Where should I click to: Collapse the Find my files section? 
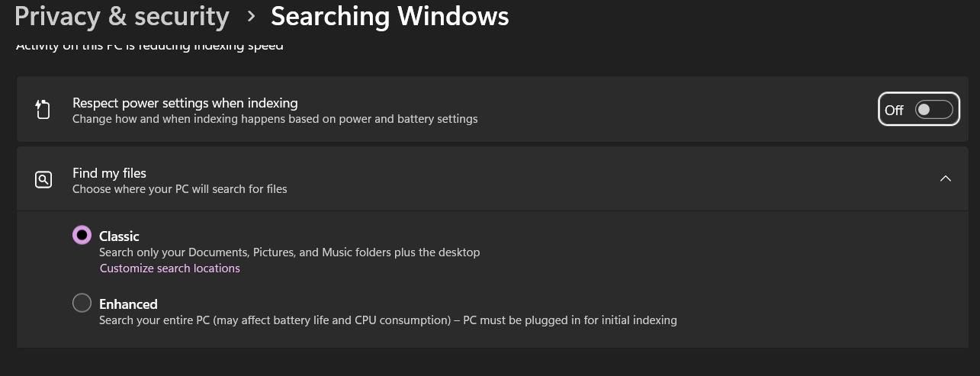pos(946,178)
